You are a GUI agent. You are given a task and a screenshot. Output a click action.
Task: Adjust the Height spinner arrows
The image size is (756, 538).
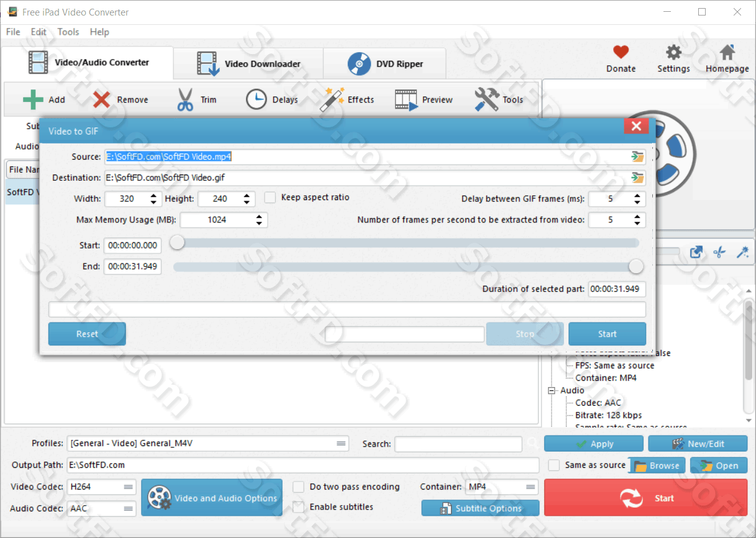point(247,199)
